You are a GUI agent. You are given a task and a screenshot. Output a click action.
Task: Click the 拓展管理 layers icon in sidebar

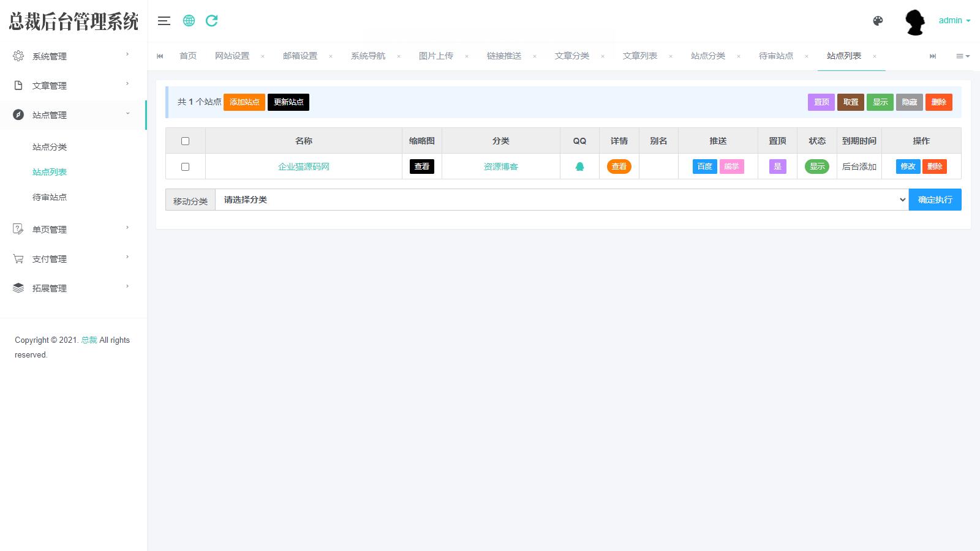coord(18,287)
